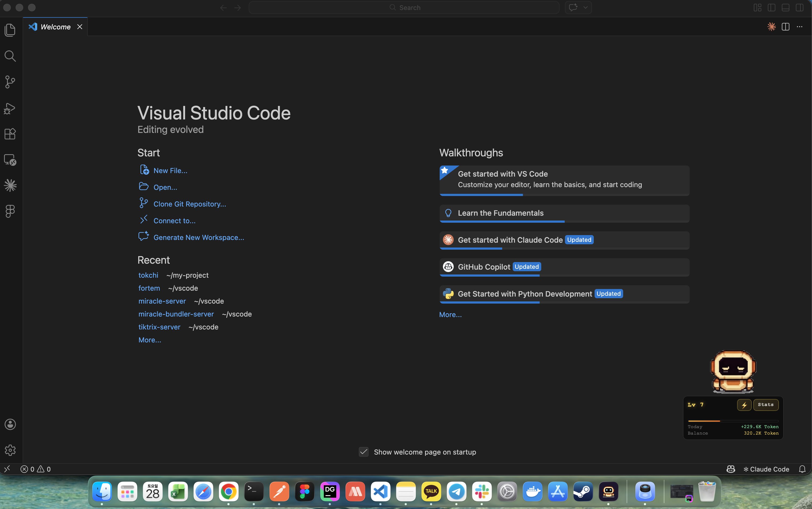Click Claude Code status bar item
The height and width of the screenshot is (509, 812).
(766, 469)
